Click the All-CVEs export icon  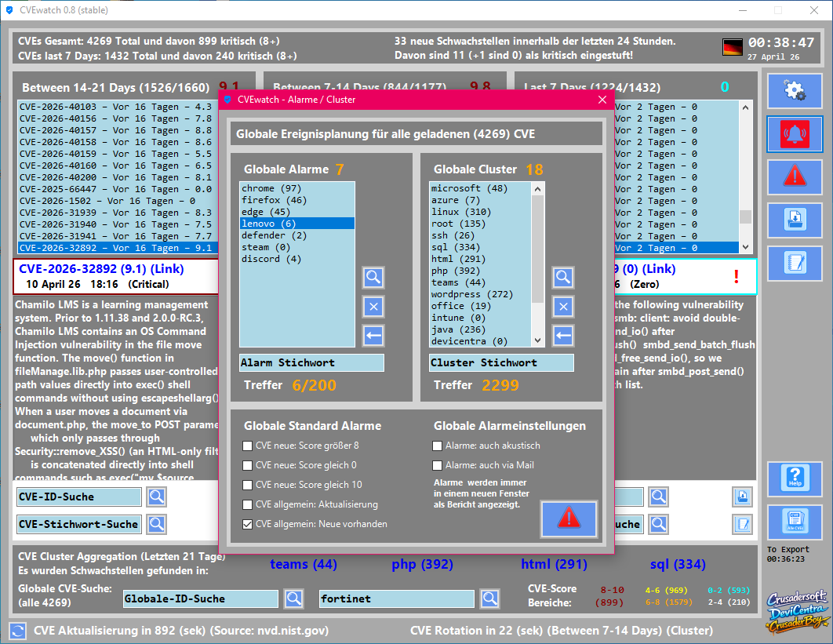(x=795, y=522)
